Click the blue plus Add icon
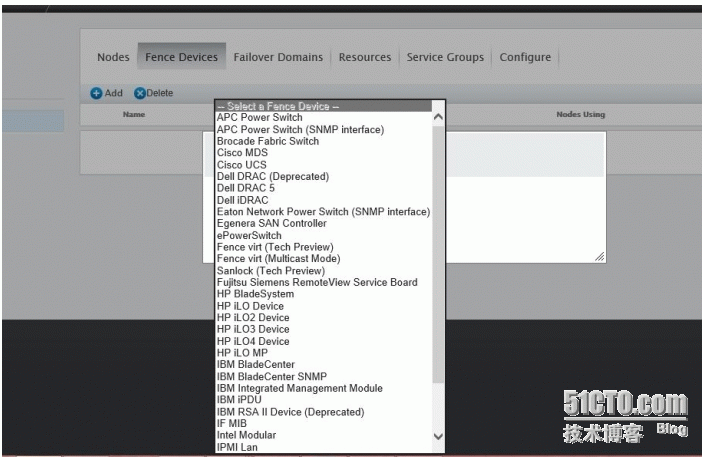Screen dimensions: 702x457 [x=96, y=93]
